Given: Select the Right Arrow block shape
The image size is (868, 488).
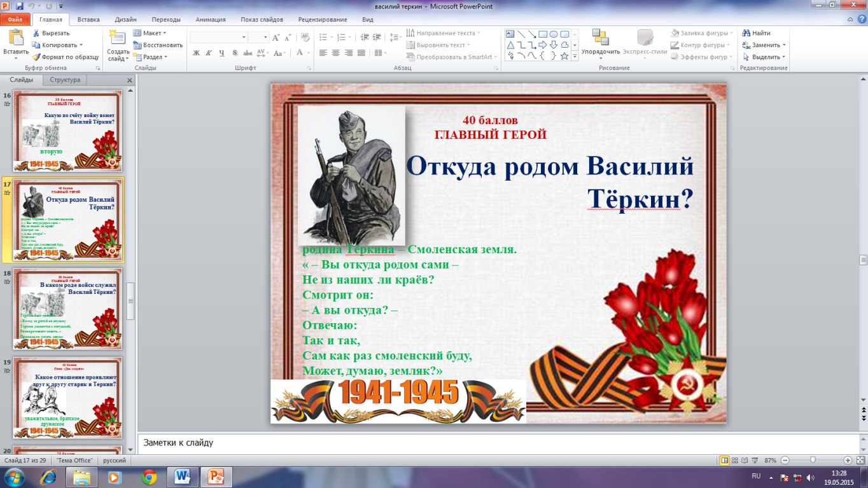Looking at the screenshot, I should pos(543,45).
